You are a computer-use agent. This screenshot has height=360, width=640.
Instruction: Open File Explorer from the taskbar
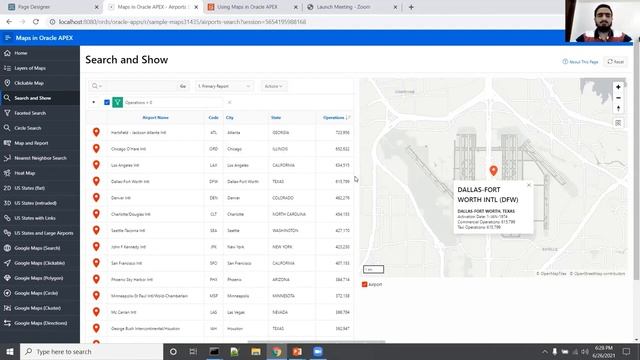click(x=256, y=351)
